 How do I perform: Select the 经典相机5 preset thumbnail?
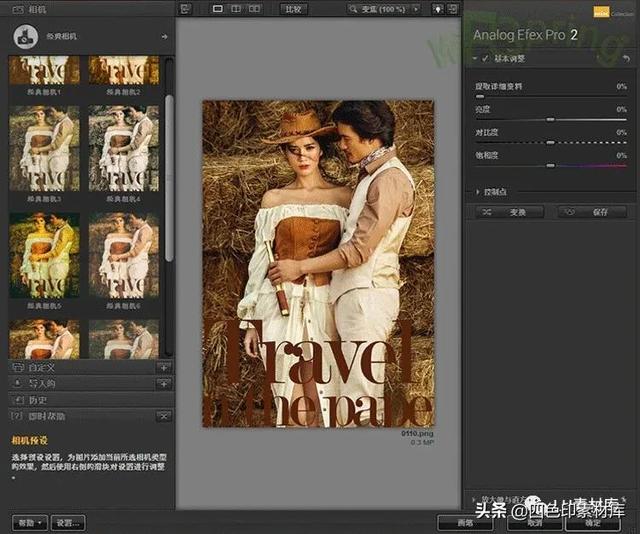coord(44,255)
